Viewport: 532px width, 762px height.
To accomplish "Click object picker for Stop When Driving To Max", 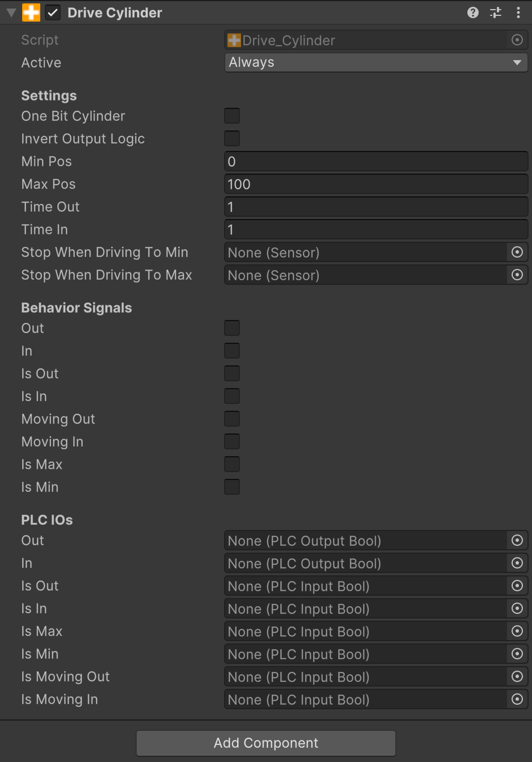I will tap(517, 275).
